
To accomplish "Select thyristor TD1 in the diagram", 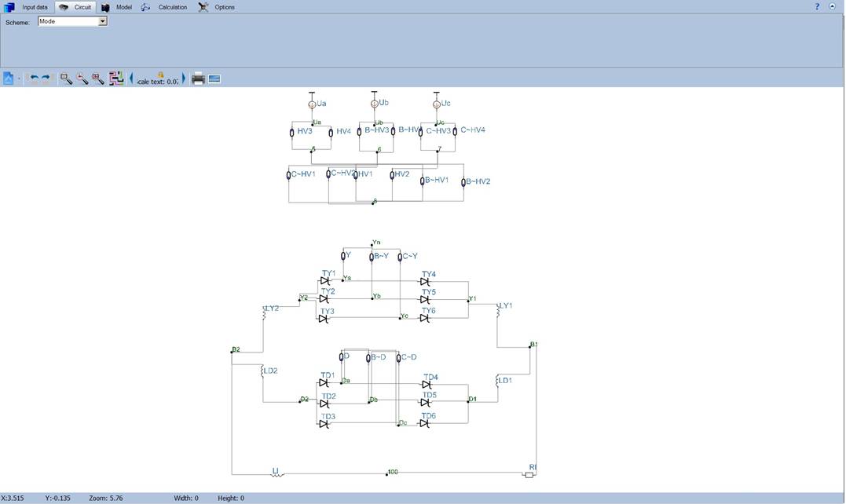I will tap(324, 383).
